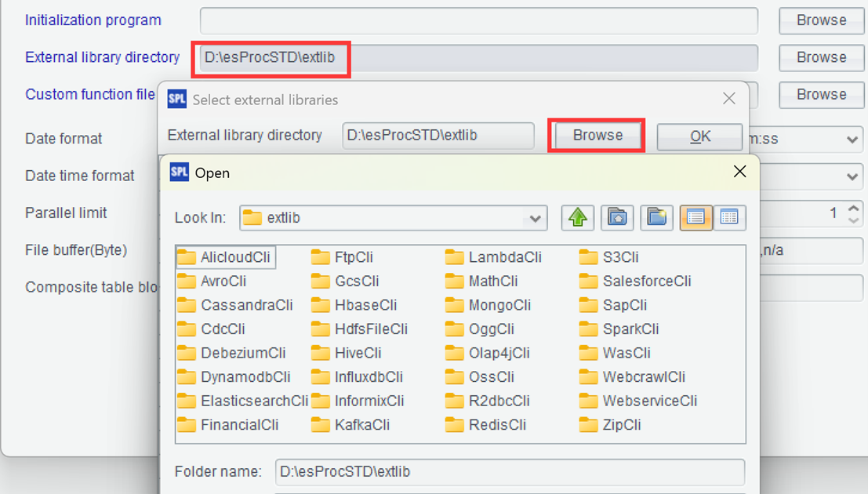This screenshot has width=868, height=494.
Task: Expand the Look In dropdown
Action: 536,219
